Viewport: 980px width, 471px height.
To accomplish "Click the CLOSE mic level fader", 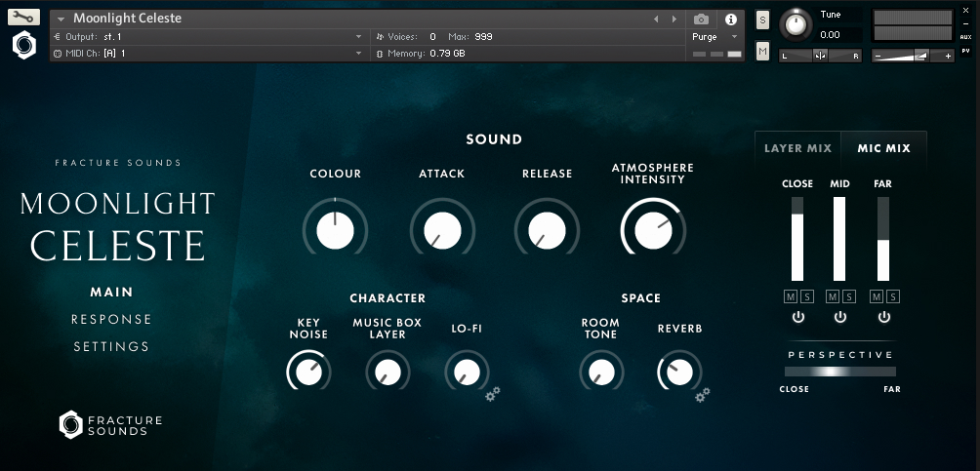I will 797,239.
